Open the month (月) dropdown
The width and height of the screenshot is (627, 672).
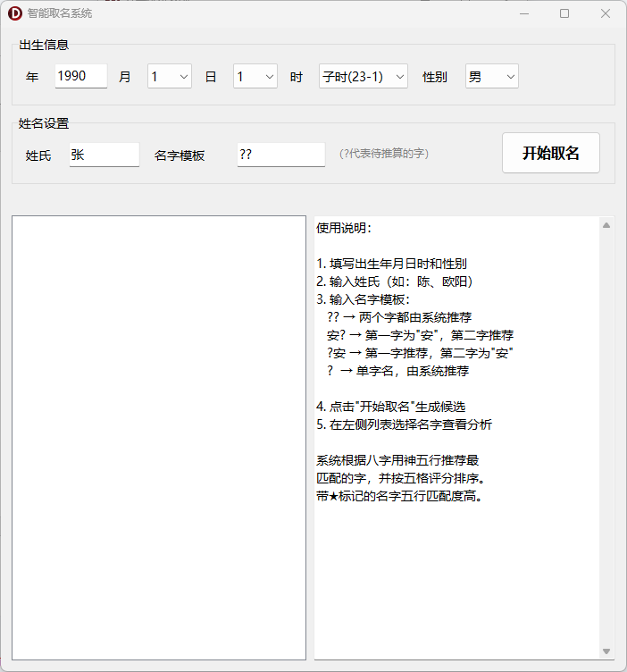pyautogui.click(x=170, y=76)
